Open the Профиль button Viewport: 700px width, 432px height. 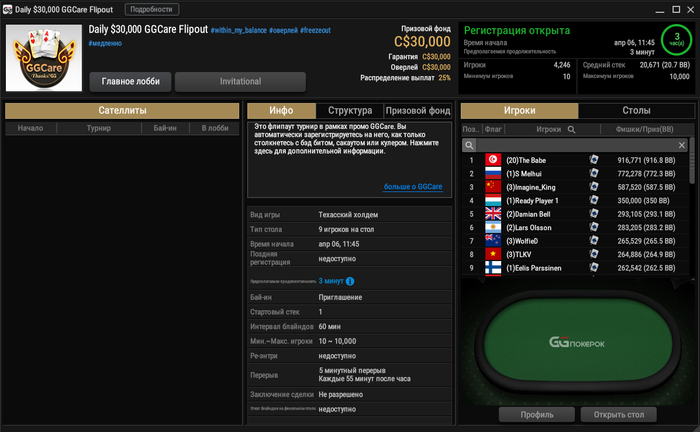click(x=537, y=415)
